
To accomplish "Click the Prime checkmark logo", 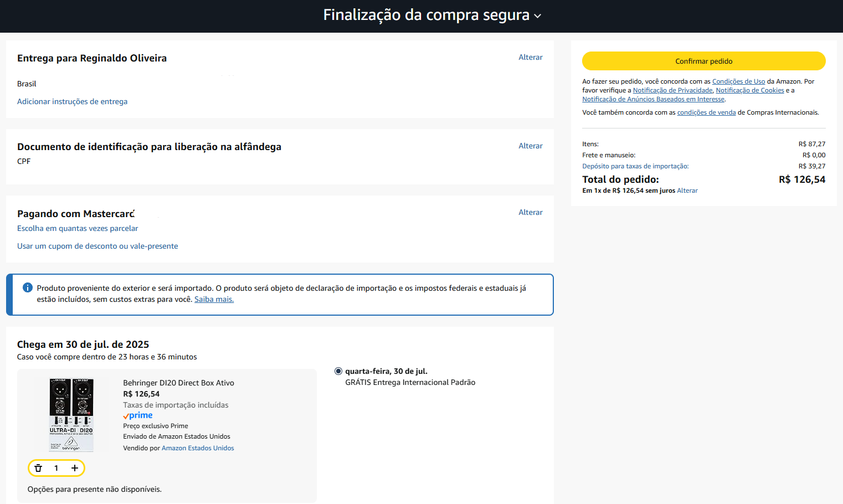I will (138, 415).
